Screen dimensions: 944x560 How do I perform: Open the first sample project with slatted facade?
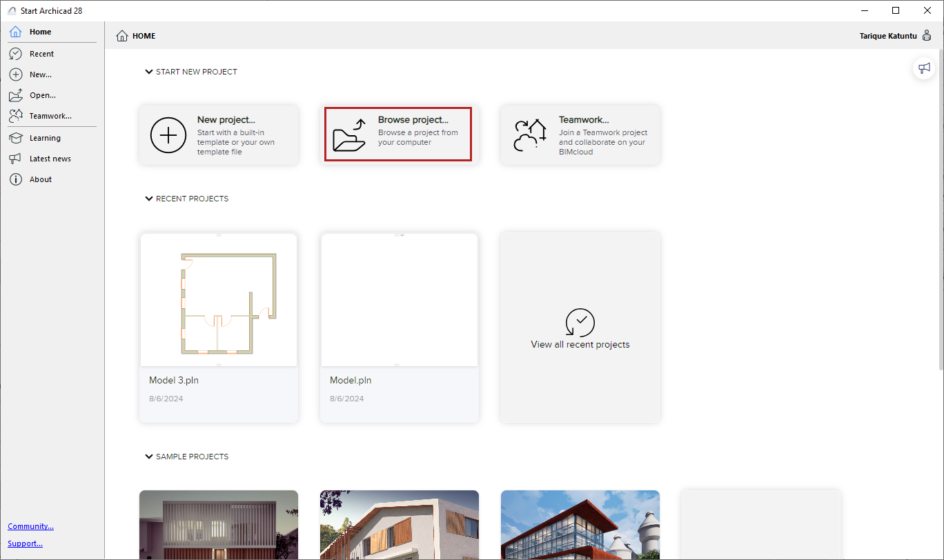[x=219, y=525]
